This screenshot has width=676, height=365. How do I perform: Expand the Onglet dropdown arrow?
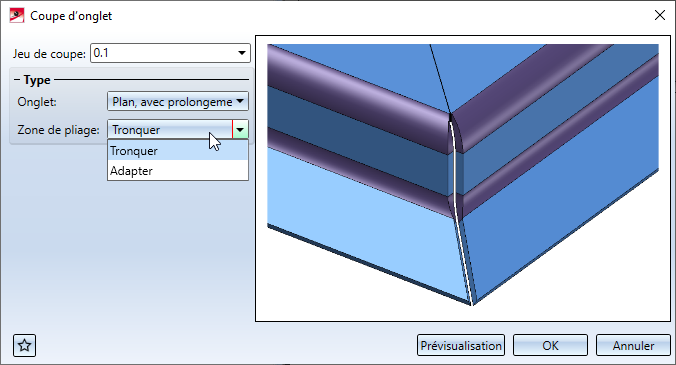[x=240, y=101]
